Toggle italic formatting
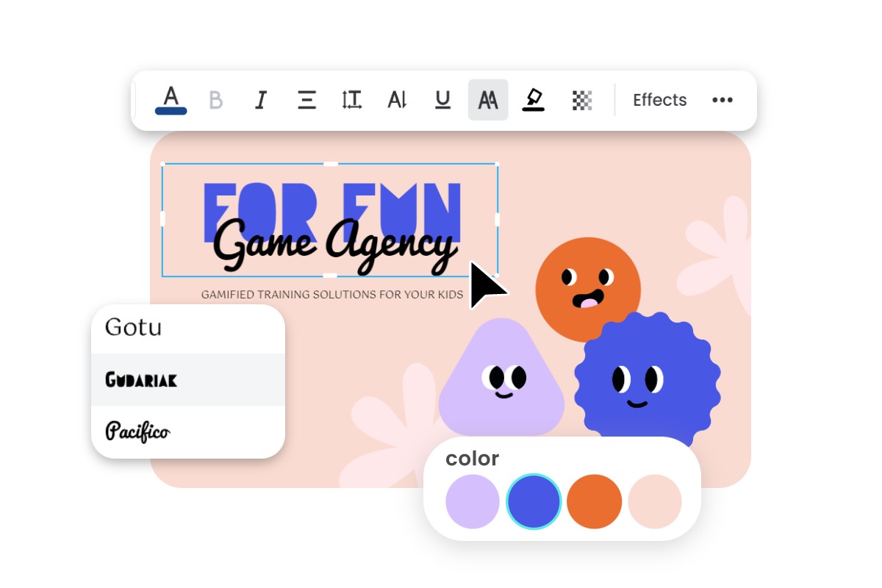This screenshot has width=882, height=588. click(261, 100)
